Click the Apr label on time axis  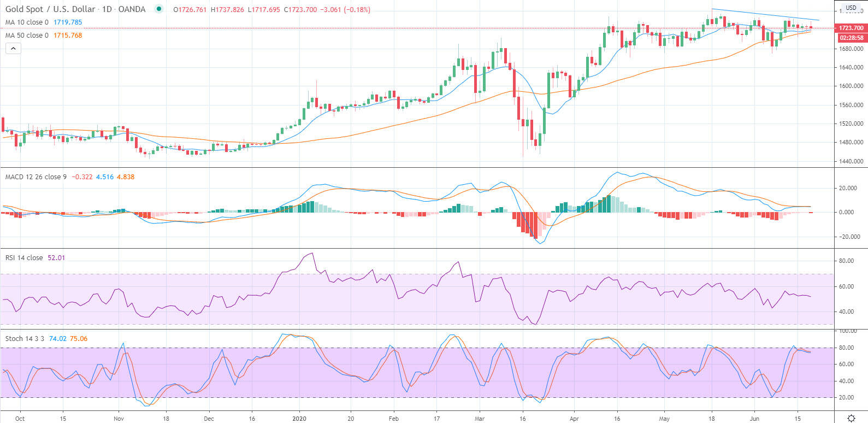tap(574, 419)
